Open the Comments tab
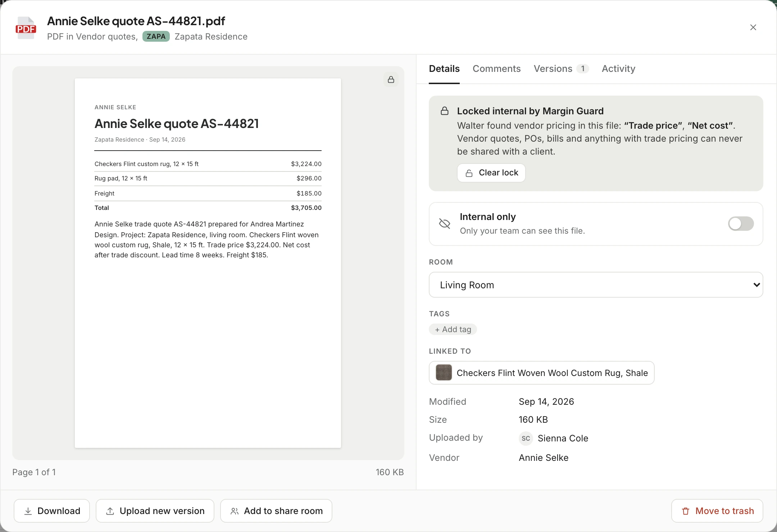The image size is (777, 532). tap(496, 69)
